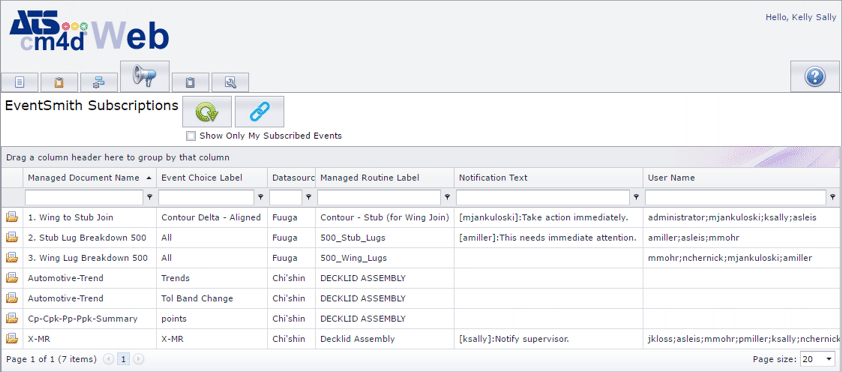This screenshot has height=372, width=842.
Task: Open filter options for Managed Document Name
Action: click(x=150, y=198)
